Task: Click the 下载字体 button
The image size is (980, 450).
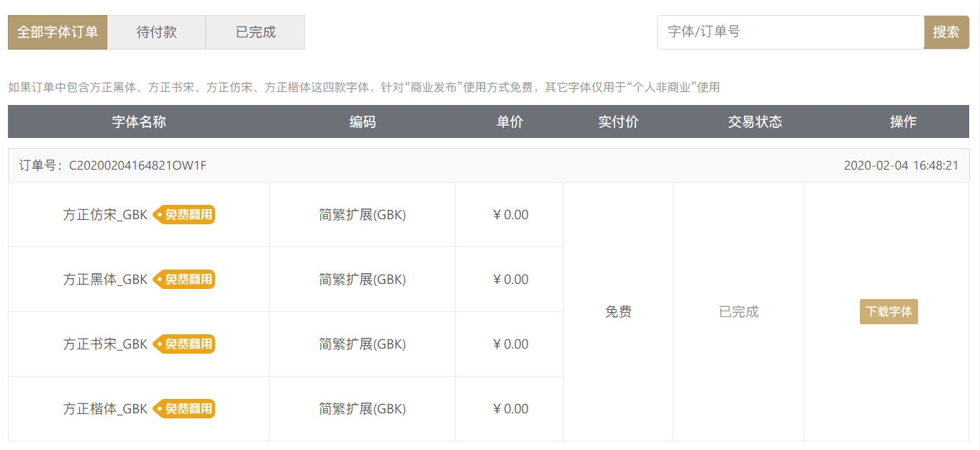Action: pos(889,312)
